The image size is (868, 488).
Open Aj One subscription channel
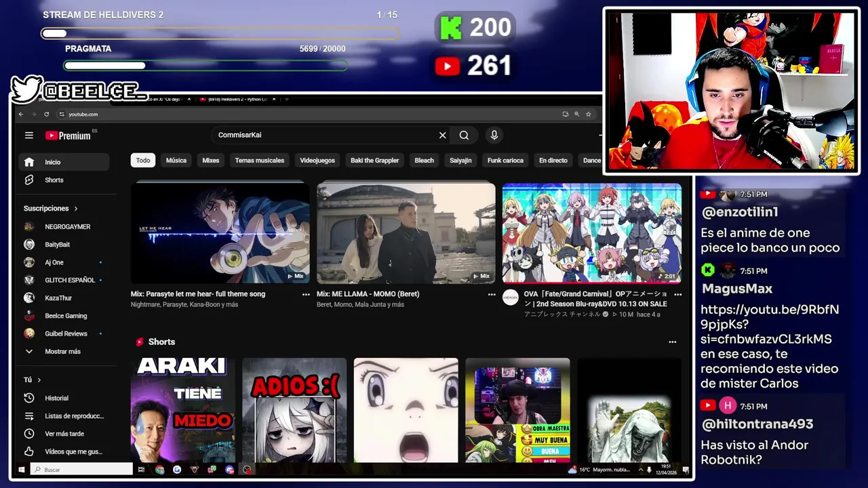[64, 262]
